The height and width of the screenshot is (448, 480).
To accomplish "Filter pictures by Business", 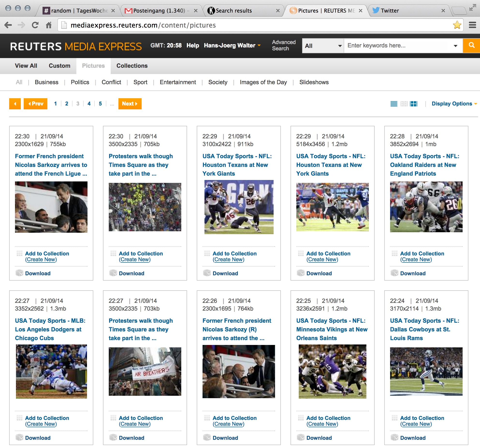I will (x=46, y=82).
